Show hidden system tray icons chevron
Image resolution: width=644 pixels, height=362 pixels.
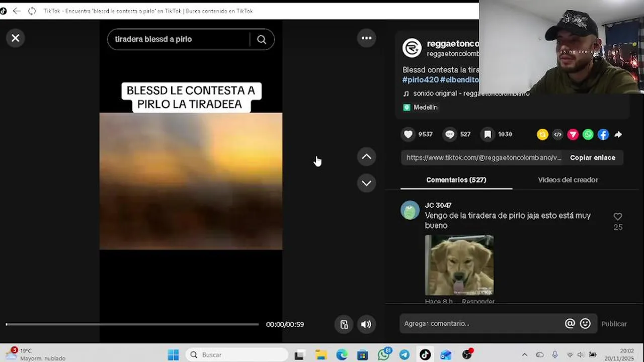(x=524, y=354)
